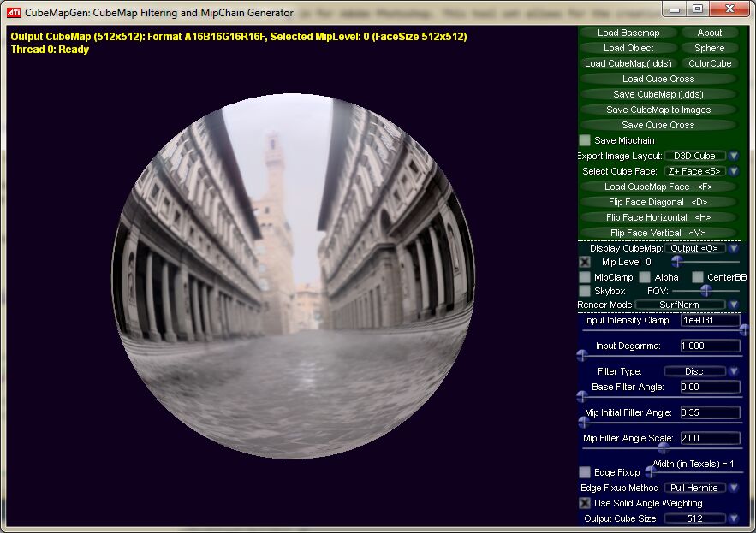
Task: Enable the Save Mipchain checkbox
Action: (x=585, y=140)
